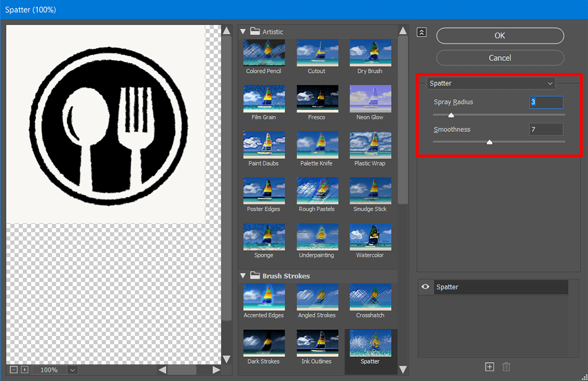Select the Colored Pencil filter thumbnail

coord(264,53)
